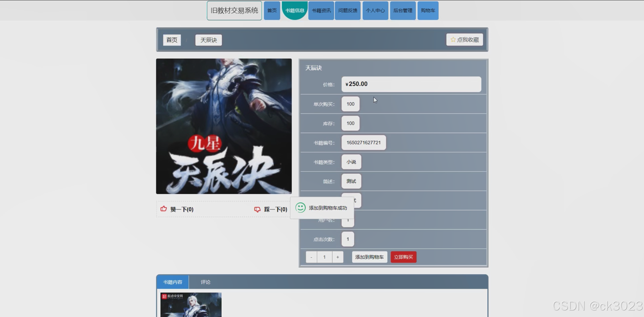Image resolution: width=644 pixels, height=317 pixels.
Task: Decrease quantity with the minus button
Action: coord(311,257)
